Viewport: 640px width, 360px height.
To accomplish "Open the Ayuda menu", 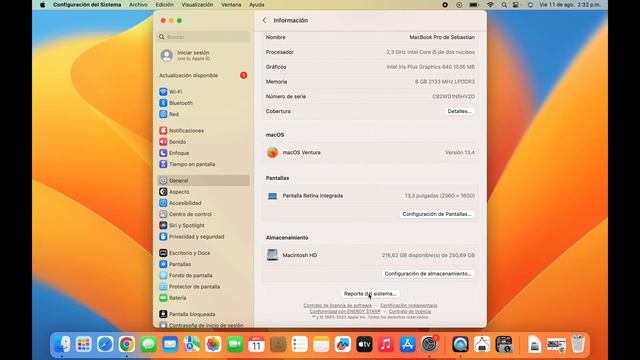I will [257, 5].
